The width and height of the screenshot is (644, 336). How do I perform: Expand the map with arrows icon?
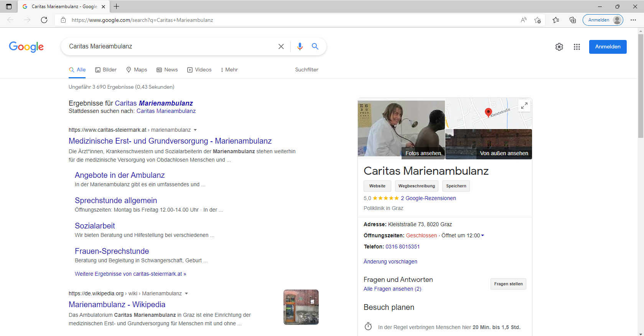(x=524, y=106)
